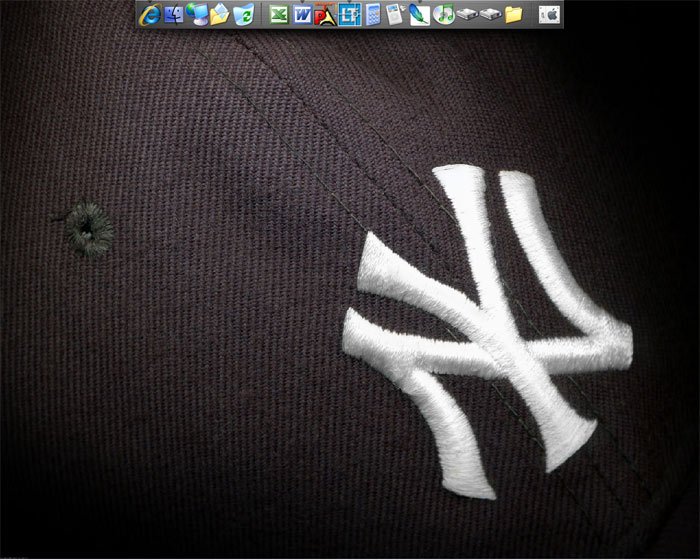Open the documents folder with papers

pos(219,14)
